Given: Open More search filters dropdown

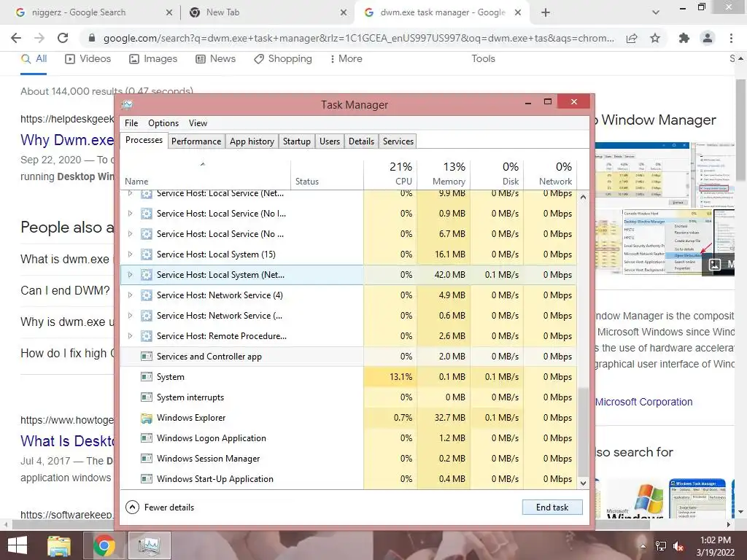Looking at the screenshot, I should point(347,58).
